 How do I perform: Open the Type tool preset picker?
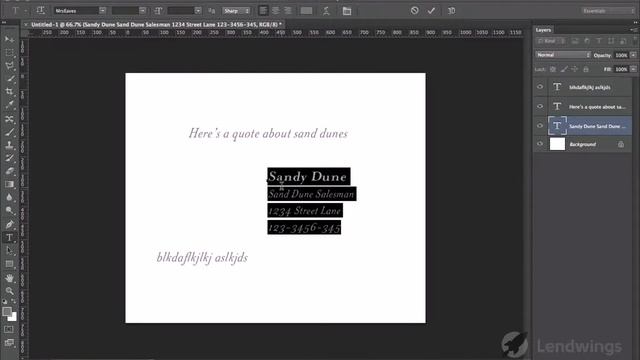click(25, 11)
